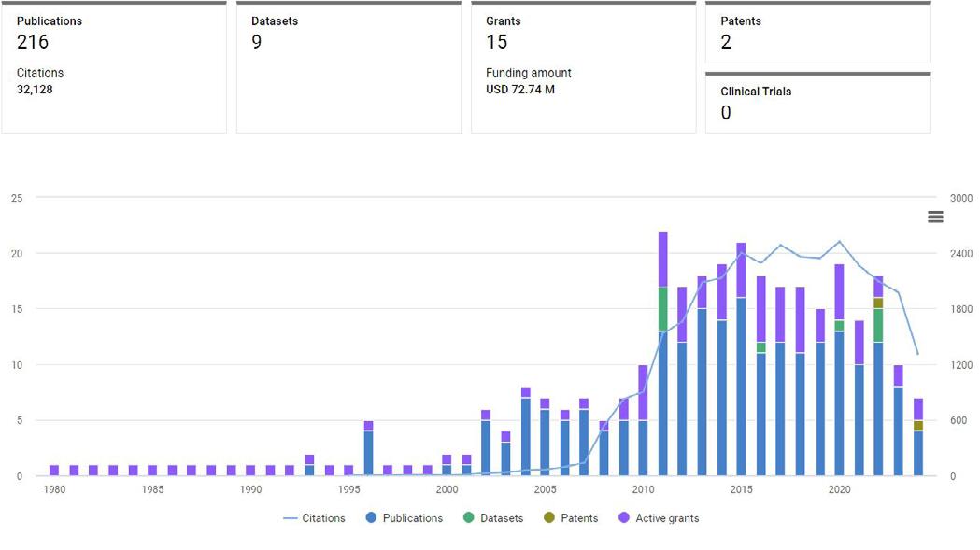
Task: Open the Datasets summary card title
Action: click(275, 21)
